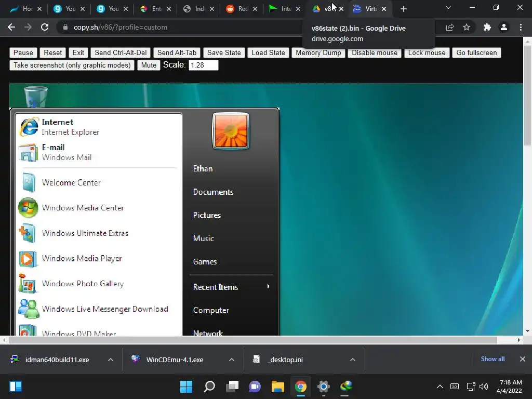The height and width of the screenshot is (399, 532).
Task: Open the Chrome profile icon
Action: [504, 27]
